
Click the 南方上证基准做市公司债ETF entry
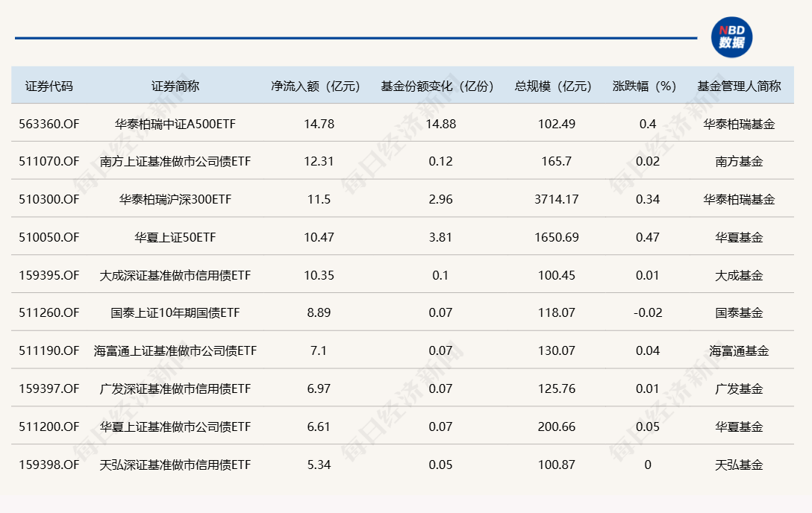click(175, 162)
